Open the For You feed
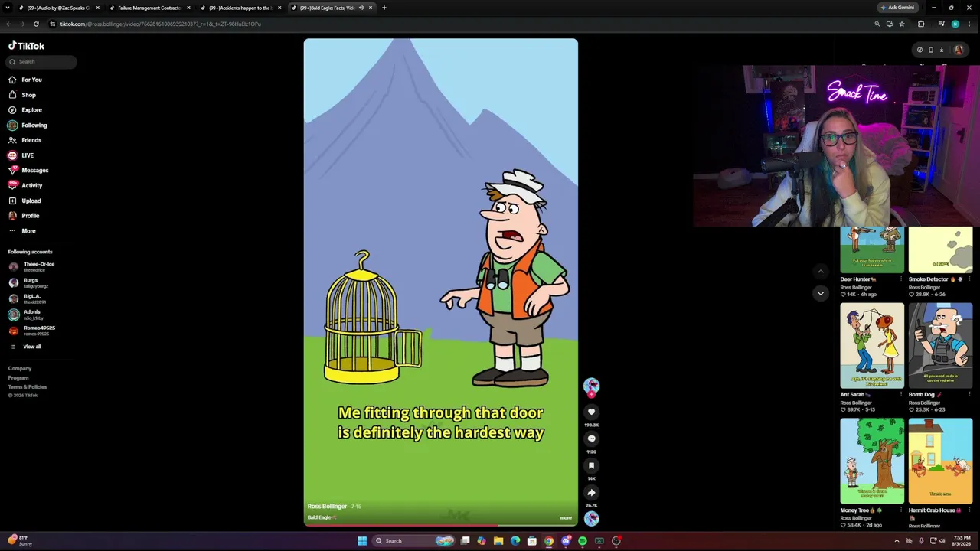The width and height of the screenshot is (980, 551). (x=25, y=80)
